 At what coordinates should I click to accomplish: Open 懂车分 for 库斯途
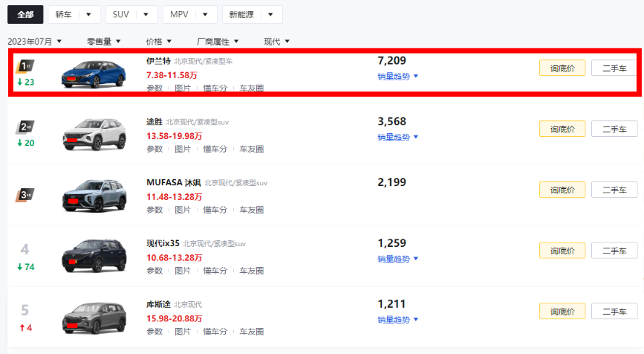[x=215, y=332]
